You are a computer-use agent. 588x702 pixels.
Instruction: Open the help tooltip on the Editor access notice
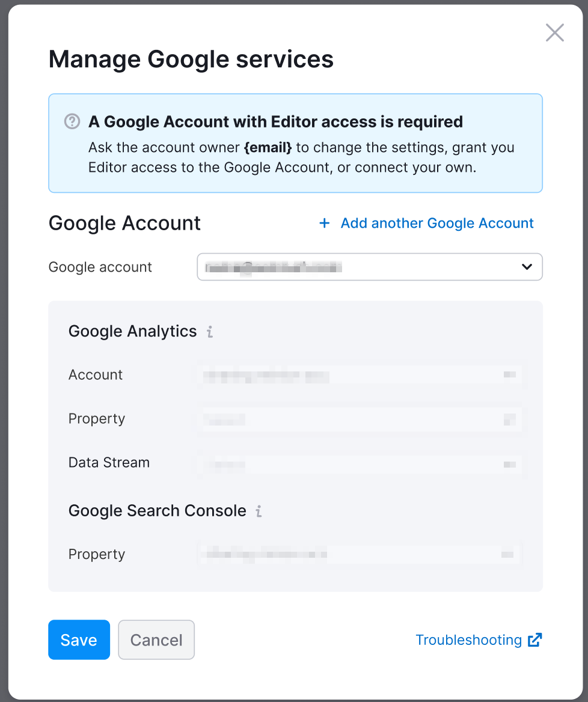click(x=72, y=121)
